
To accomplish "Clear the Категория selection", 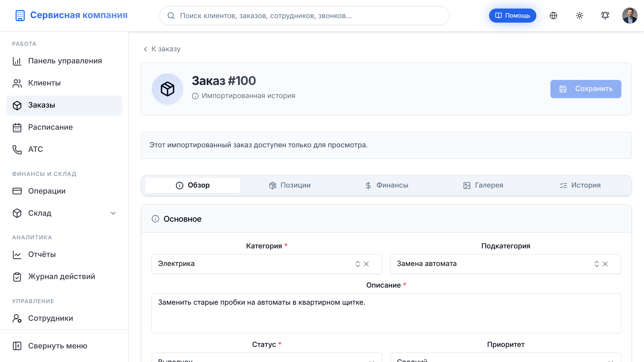I will [x=366, y=264].
